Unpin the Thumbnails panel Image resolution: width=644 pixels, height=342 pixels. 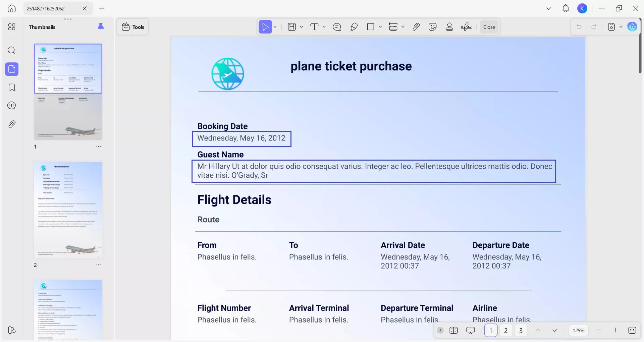point(101,27)
